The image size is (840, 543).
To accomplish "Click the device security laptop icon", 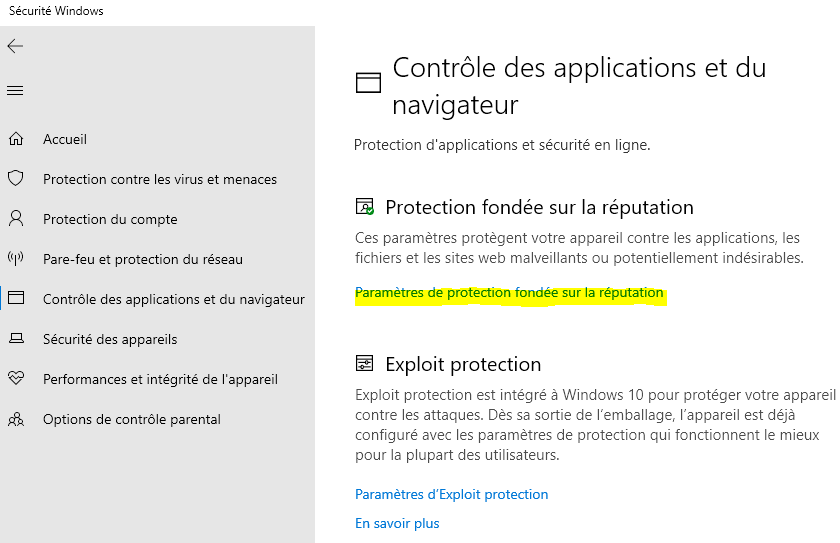I will pos(15,339).
